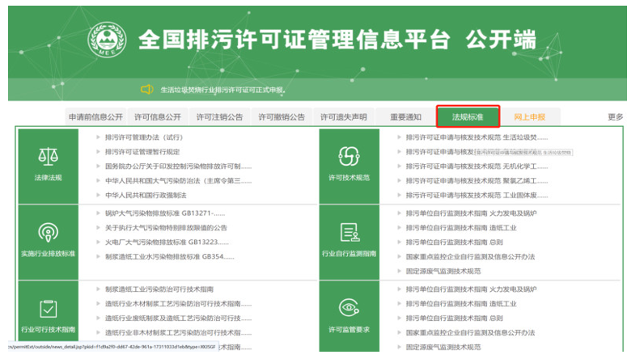Select the highlighted 法规标准 tab
Image resolution: width=644 pixels, height=363 pixels.
tap(467, 116)
